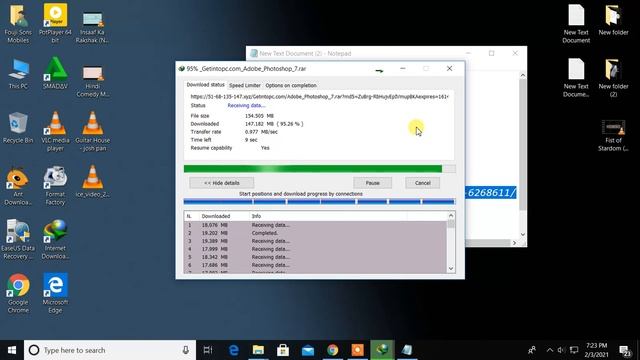The image size is (640, 360).
Task: Open Action Center notifications icon
Action: point(625,350)
